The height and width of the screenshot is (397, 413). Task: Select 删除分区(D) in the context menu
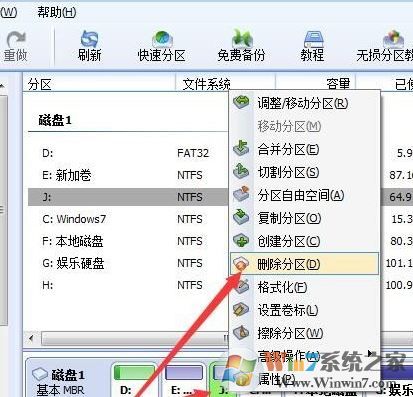tap(304, 264)
